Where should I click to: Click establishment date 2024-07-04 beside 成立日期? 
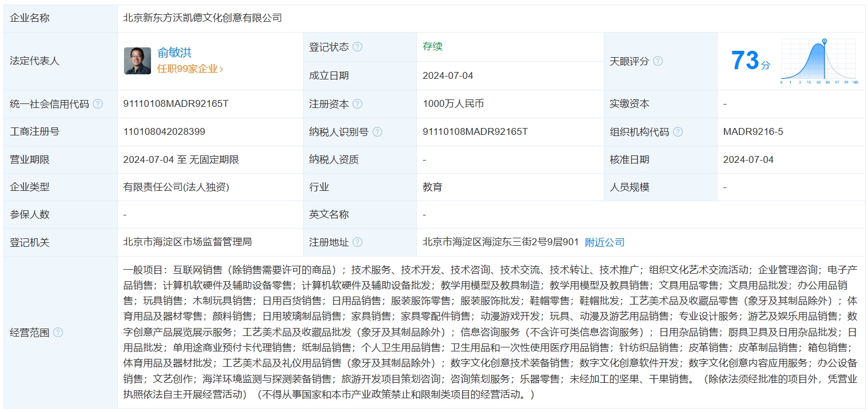click(x=448, y=75)
